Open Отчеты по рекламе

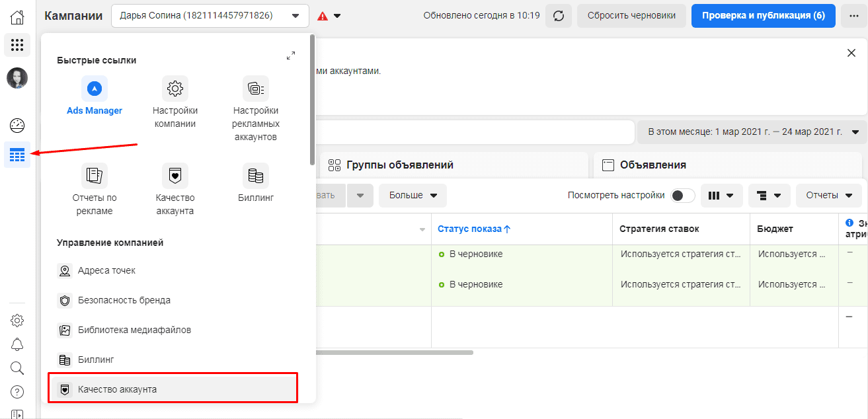(95, 174)
